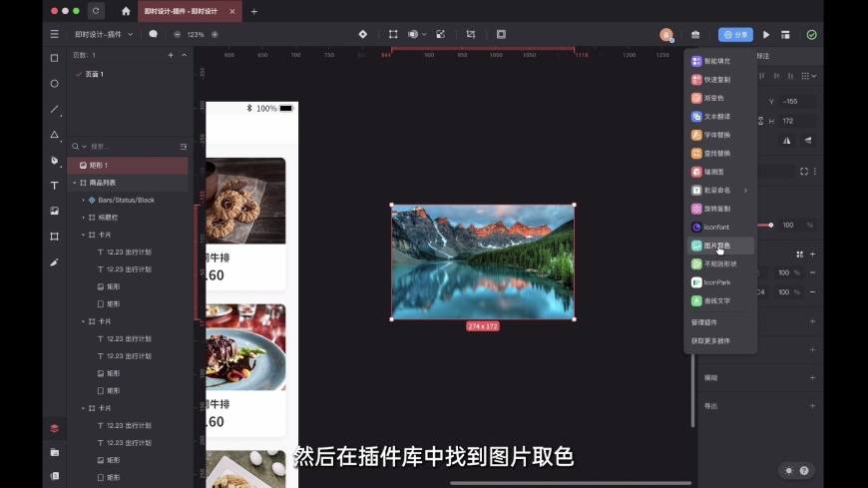Add a new page with plus icon

(171, 55)
